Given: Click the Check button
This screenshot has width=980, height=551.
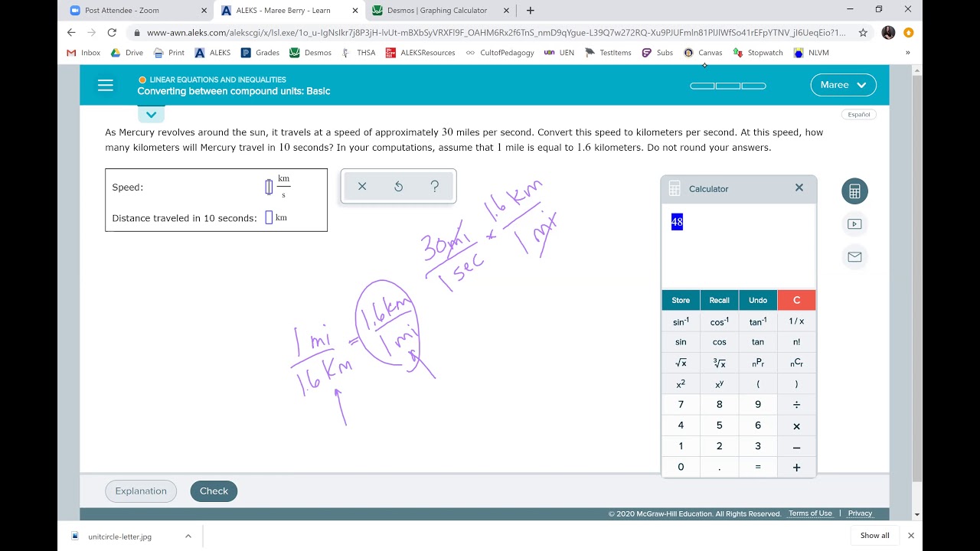Looking at the screenshot, I should (x=214, y=491).
